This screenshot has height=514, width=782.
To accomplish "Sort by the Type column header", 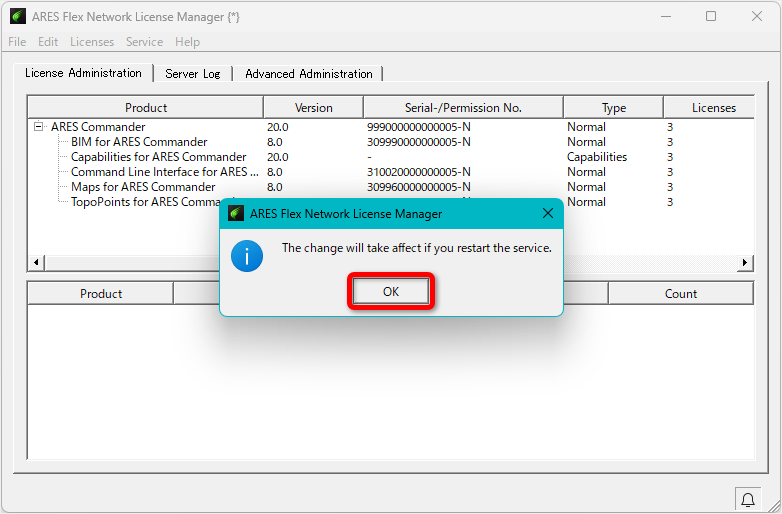I will (x=613, y=107).
